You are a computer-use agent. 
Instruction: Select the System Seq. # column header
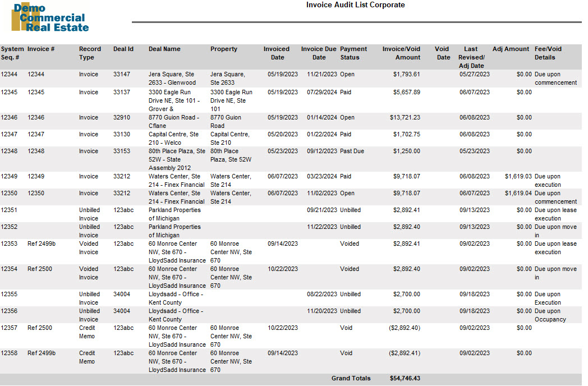click(12, 53)
